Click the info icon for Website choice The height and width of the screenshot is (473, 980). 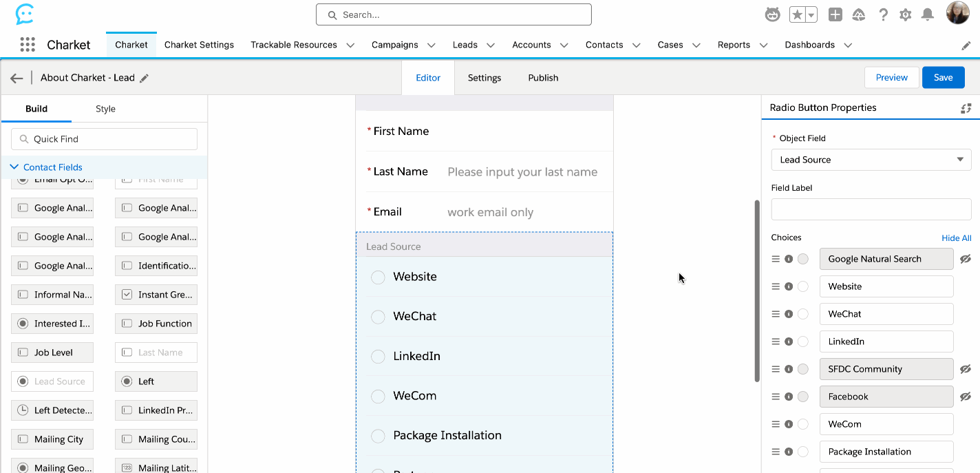coord(789,286)
